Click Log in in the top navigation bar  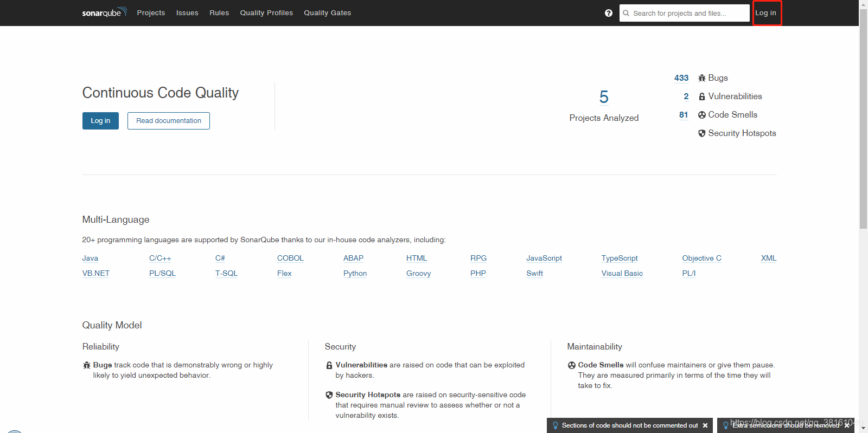(766, 13)
